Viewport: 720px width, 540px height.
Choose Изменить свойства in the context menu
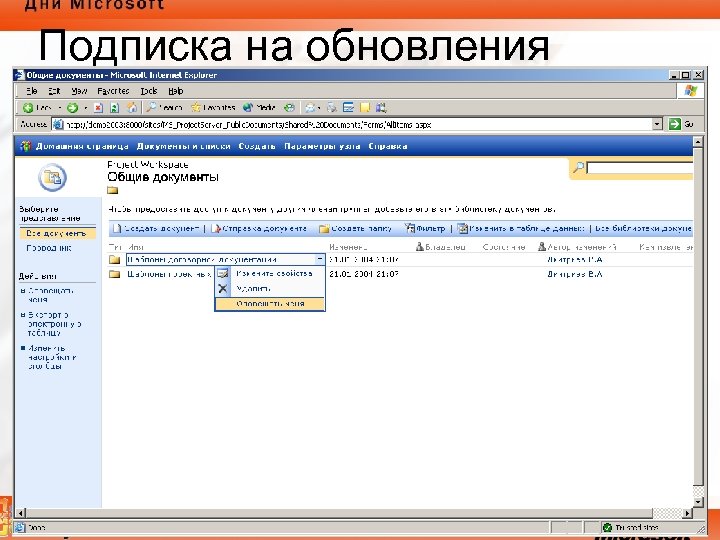[270, 274]
